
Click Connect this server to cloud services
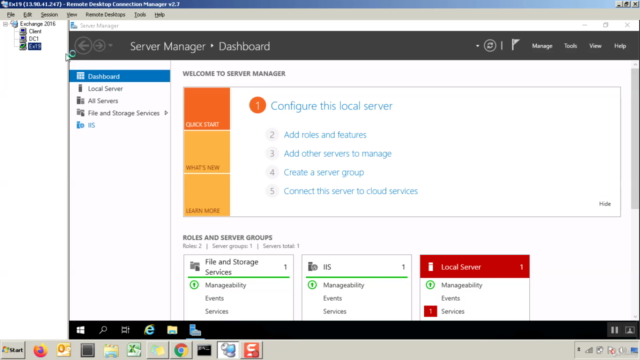pyautogui.click(x=351, y=191)
